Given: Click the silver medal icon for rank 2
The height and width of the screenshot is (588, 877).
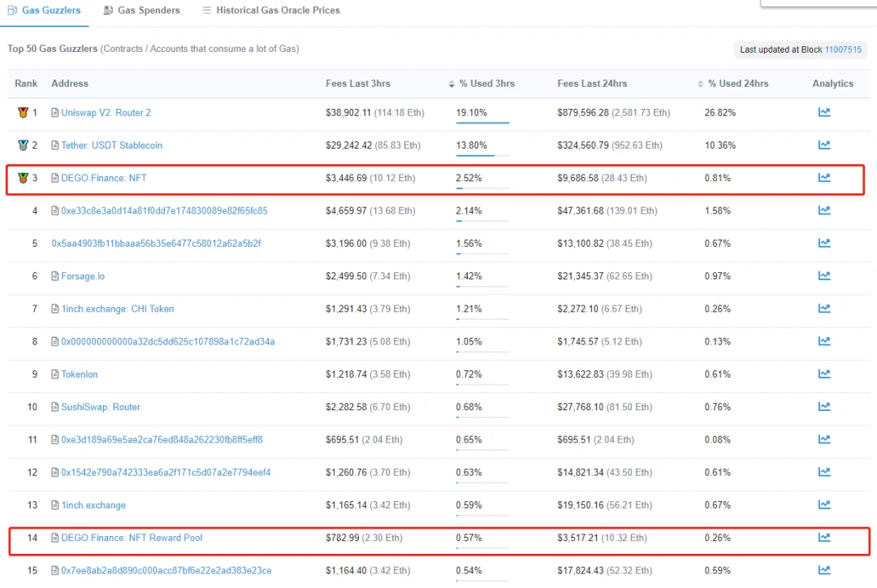Looking at the screenshot, I should [x=23, y=145].
